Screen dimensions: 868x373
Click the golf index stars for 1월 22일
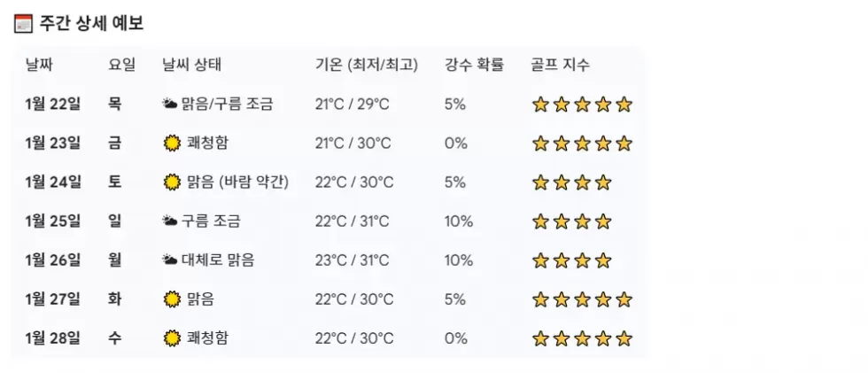(x=582, y=105)
